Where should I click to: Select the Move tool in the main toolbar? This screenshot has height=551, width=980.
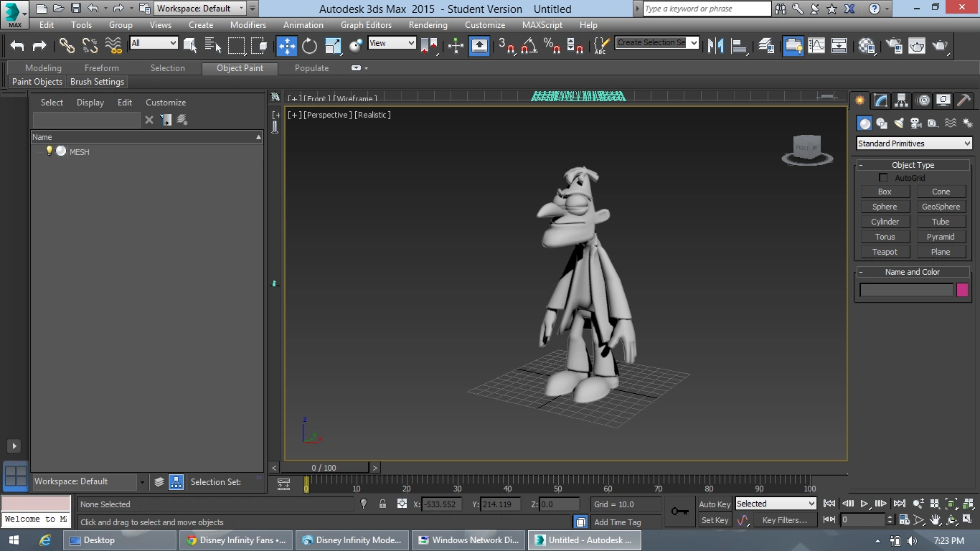point(286,46)
